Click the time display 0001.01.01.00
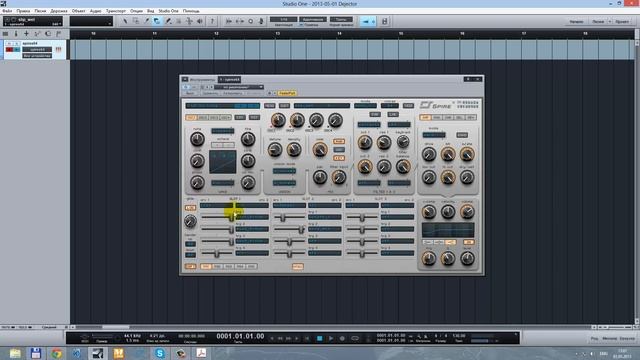 [x=240, y=336]
